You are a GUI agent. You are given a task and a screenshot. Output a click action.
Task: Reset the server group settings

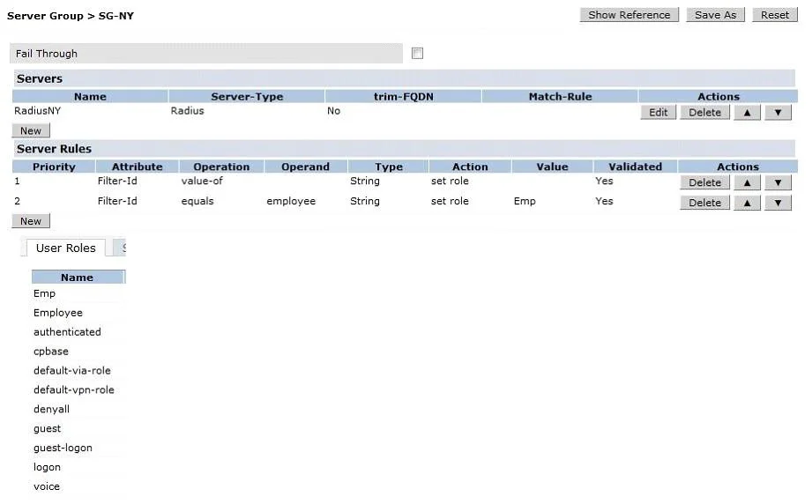[x=775, y=15]
